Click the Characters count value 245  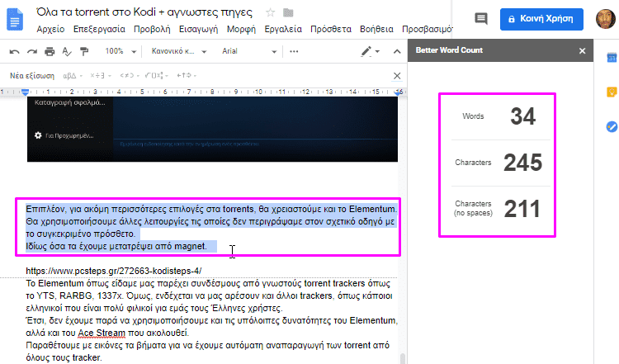(x=522, y=163)
